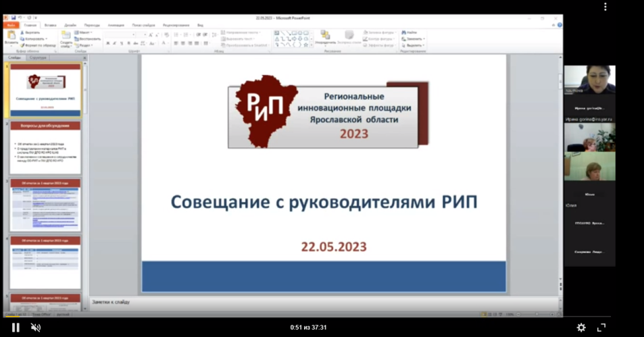Click the bulleted list icon
Viewport: 644px width, 337px height.
[x=176, y=35]
